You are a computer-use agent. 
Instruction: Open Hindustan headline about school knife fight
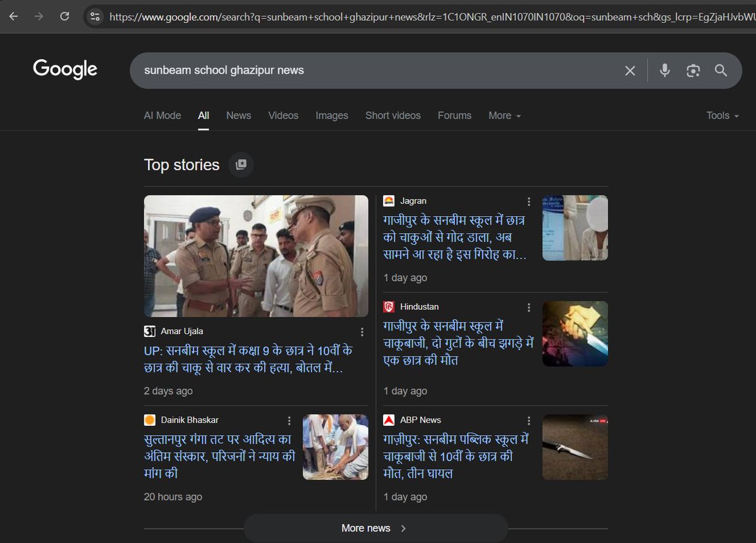[458, 343]
